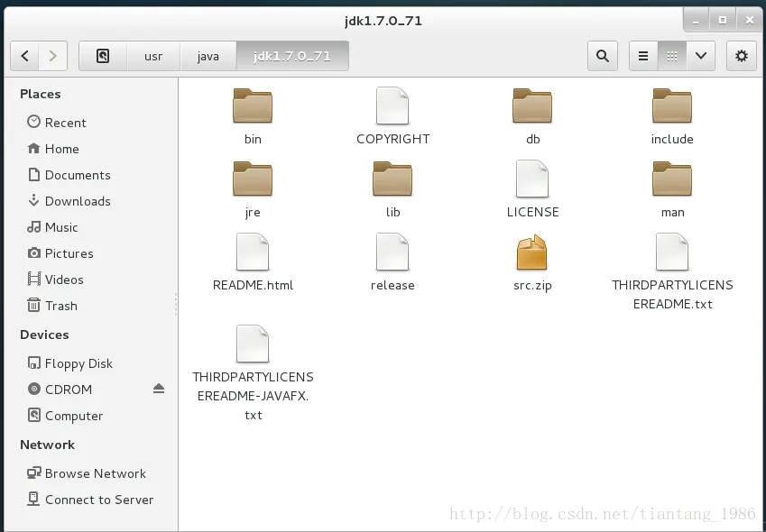Click the LICENSE file name label
The image size is (766, 532).
(x=532, y=212)
